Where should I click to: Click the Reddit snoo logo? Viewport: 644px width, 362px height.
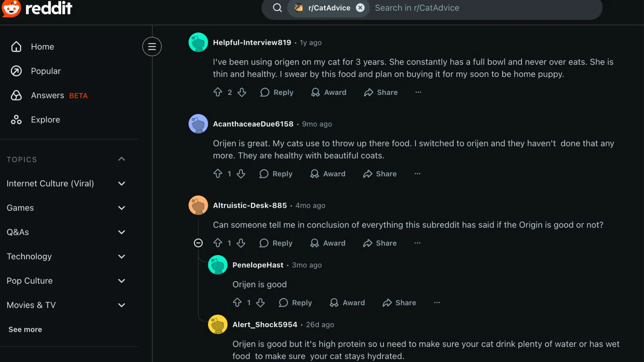pyautogui.click(x=12, y=8)
